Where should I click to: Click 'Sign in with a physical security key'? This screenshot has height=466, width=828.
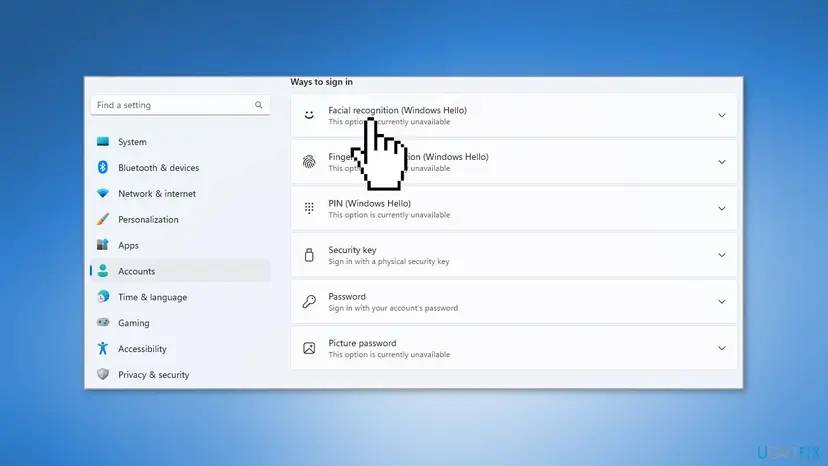[x=389, y=262]
